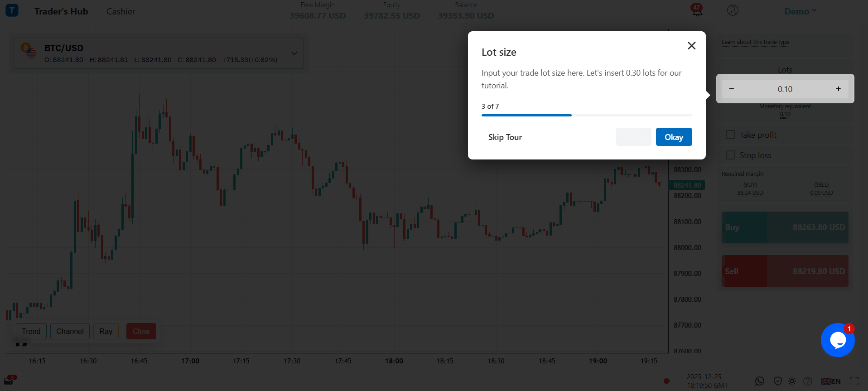
Task: Close the Lot size tour popup
Action: click(x=691, y=46)
